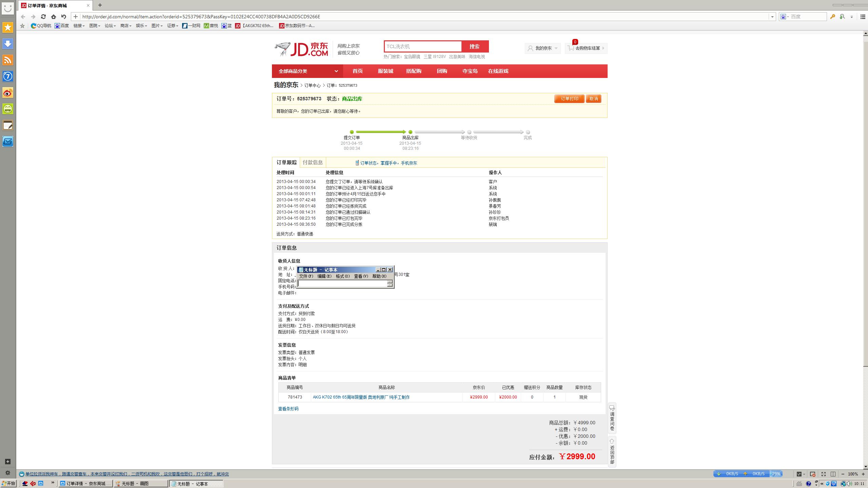Open 订单中心 breadcrumb link
Image resolution: width=868 pixels, height=488 pixels.
[312, 85]
